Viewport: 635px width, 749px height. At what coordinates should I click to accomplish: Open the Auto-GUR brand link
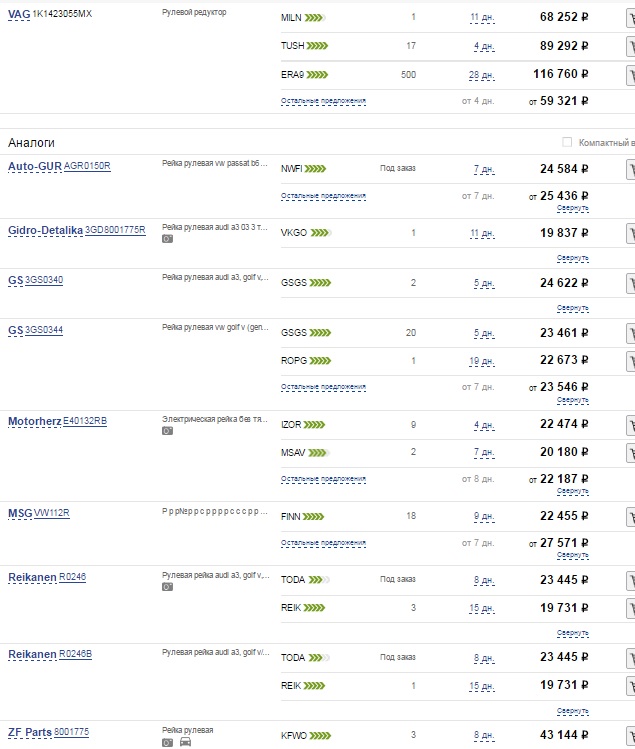tap(35, 166)
